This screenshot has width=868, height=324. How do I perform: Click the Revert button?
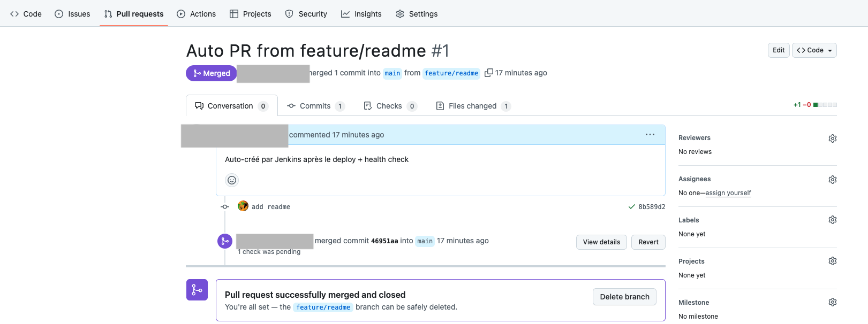[x=648, y=242]
